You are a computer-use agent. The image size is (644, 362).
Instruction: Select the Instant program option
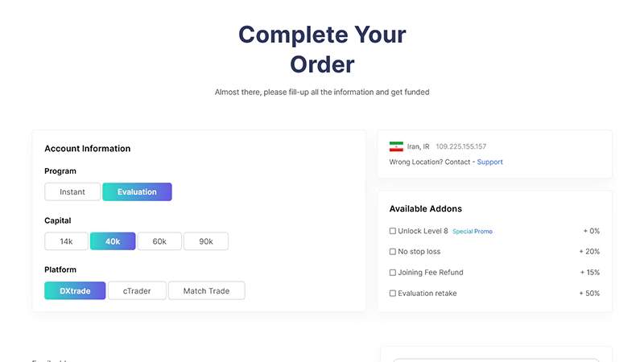click(72, 191)
